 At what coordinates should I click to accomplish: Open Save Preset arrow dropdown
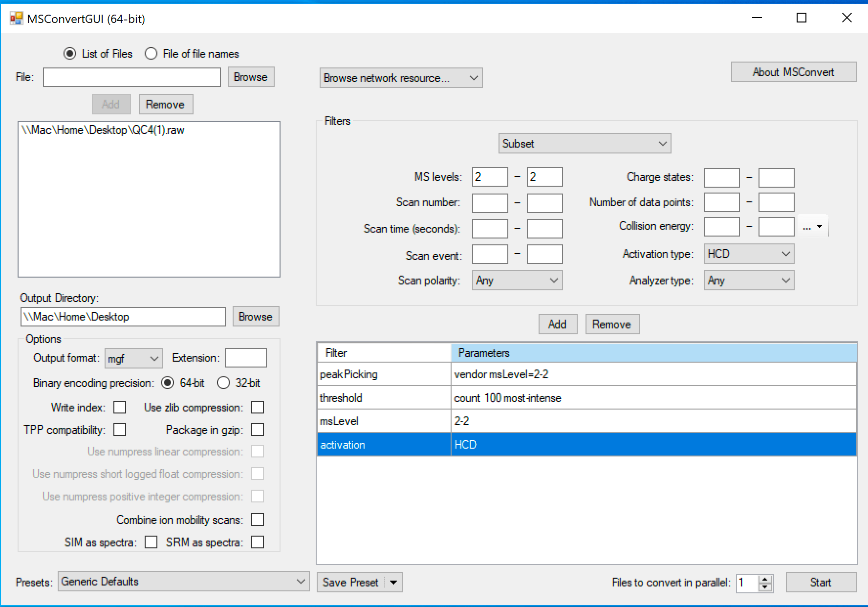point(393,583)
